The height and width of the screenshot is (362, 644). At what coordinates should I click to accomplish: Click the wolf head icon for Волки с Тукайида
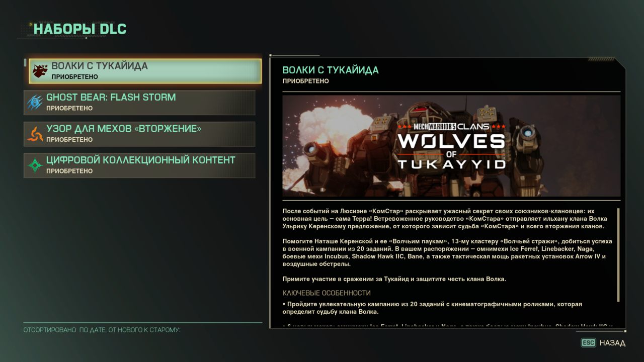[40, 71]
